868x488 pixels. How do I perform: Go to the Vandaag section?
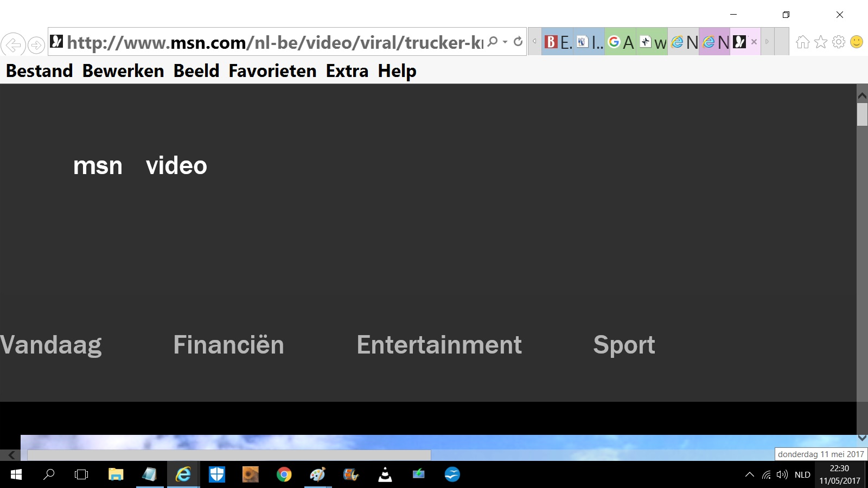tap(51, 345)
